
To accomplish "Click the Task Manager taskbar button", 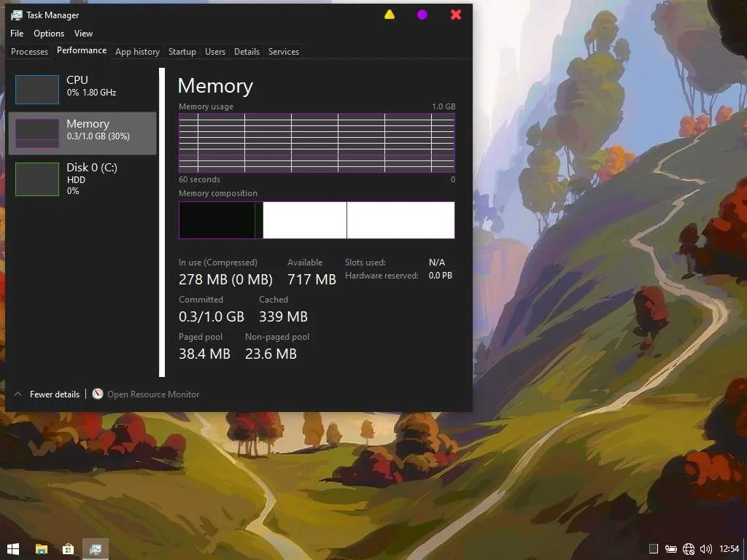I will (x=96, y=549).
